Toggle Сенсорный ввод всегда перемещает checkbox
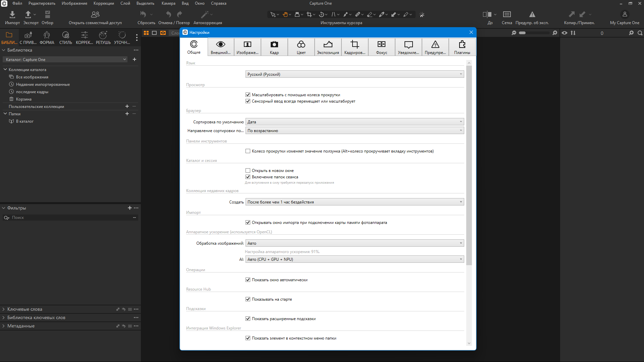Image resolution: width=644 pixels, height=362 pixels. (248, 101)
